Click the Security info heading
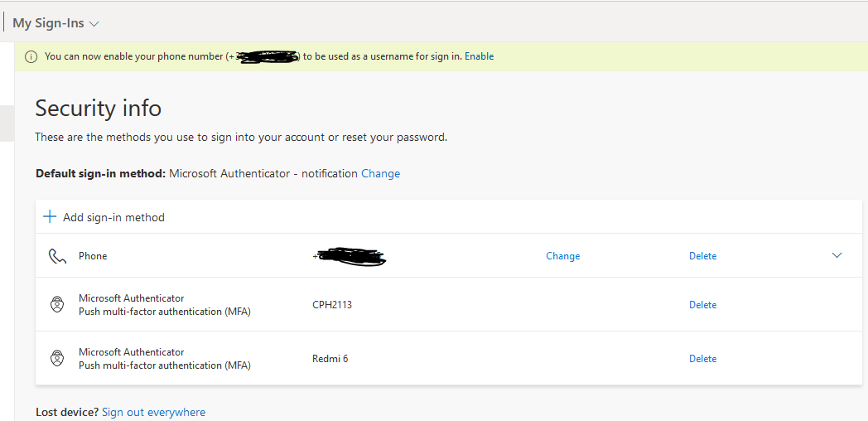The width and height of the screenshot is (868, 421). (x=99, y=108)
